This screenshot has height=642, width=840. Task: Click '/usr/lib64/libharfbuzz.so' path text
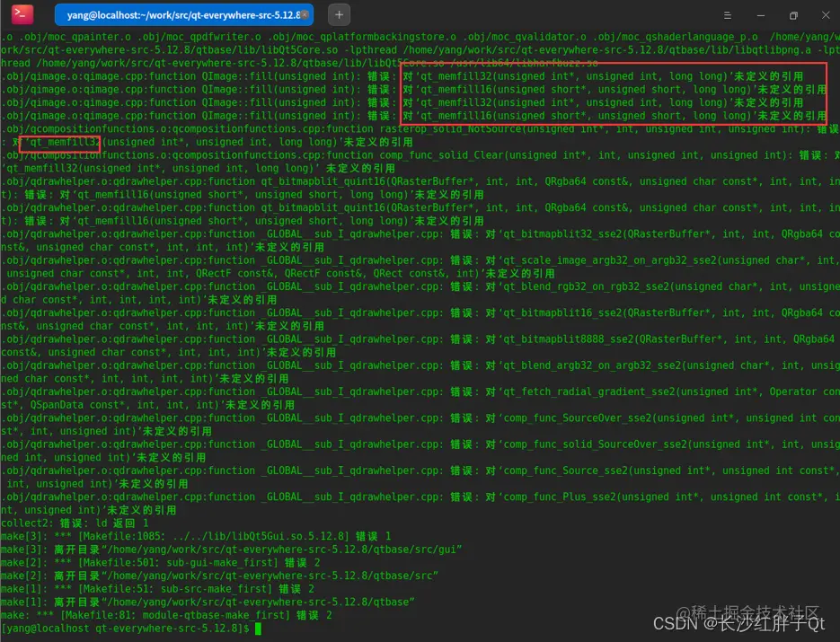tap(524, 63)
